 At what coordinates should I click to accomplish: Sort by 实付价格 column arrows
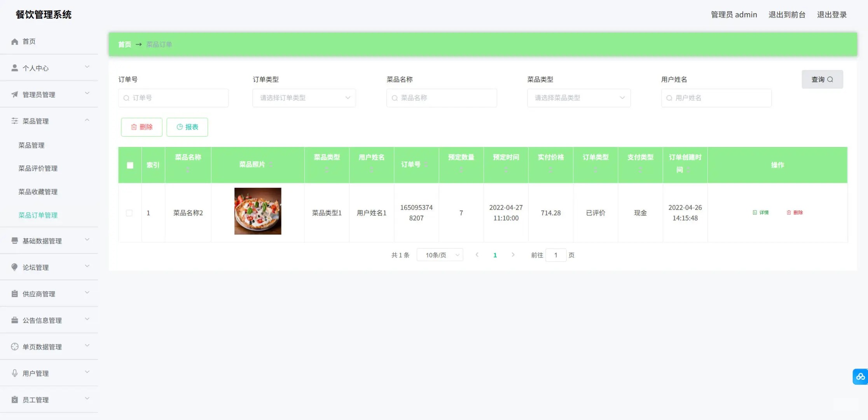pos(550,170)
